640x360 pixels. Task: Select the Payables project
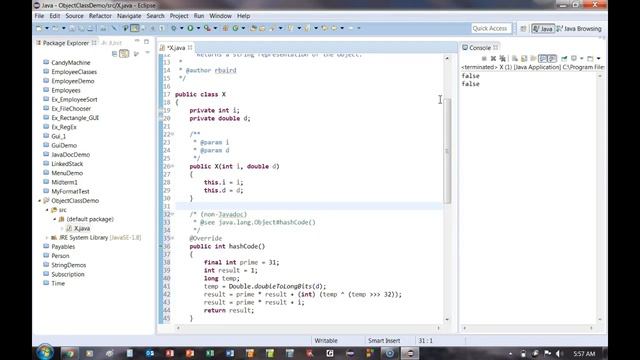(63, 247)
